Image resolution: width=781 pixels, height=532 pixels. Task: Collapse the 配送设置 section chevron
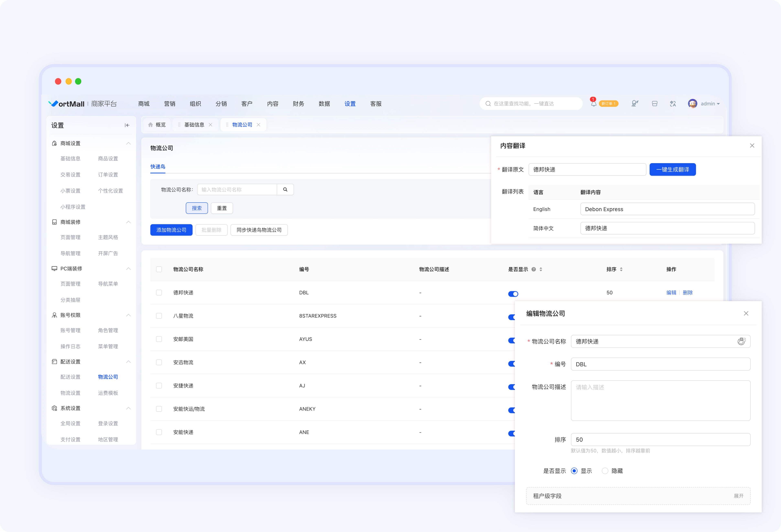point(128,362)
